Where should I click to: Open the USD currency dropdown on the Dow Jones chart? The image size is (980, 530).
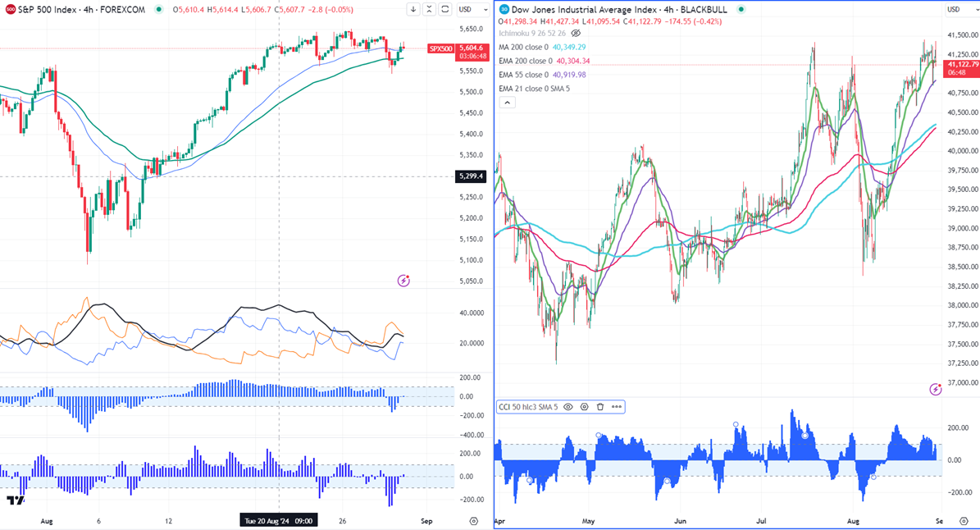point(960,9)
